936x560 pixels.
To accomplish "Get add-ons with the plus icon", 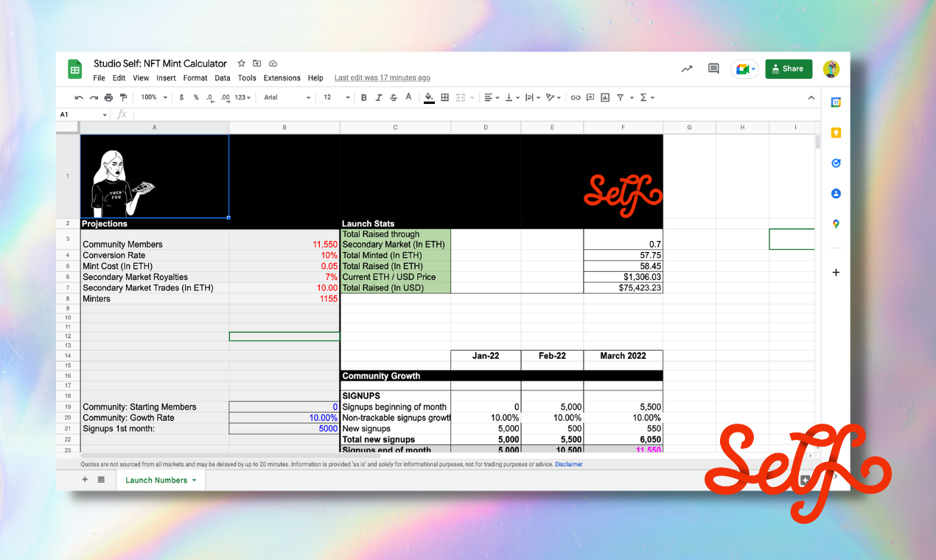I will pyautogui.click(x=836, y=272).
